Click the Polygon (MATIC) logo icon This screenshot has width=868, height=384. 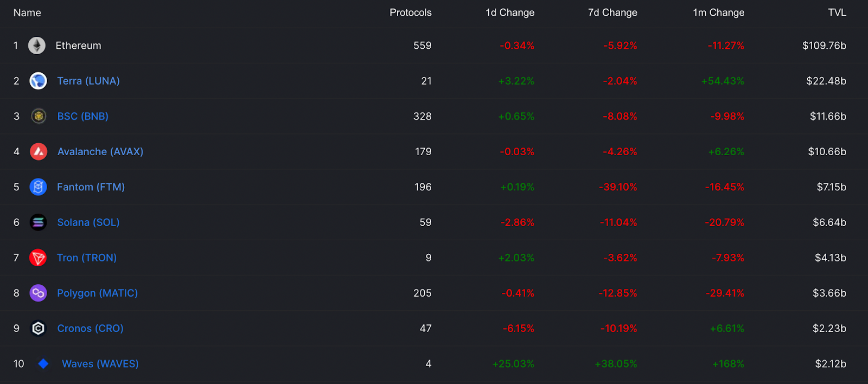click(38, 293)
